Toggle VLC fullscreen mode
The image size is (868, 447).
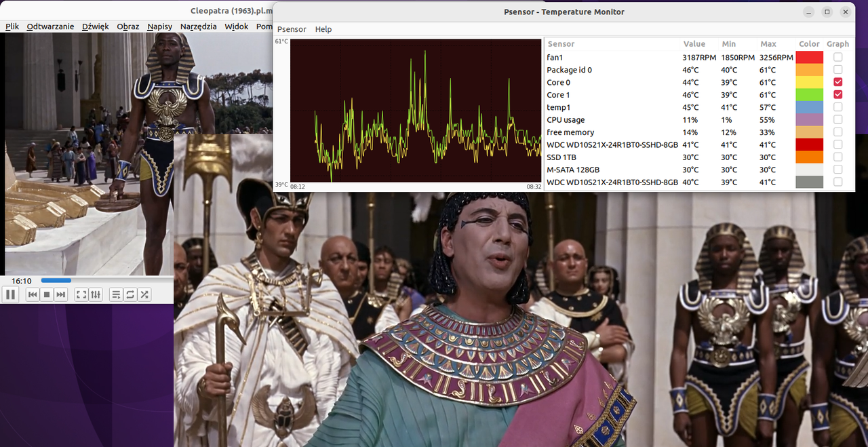click(81, 294)
